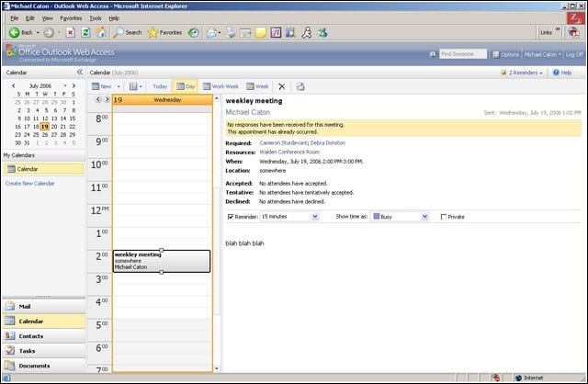This screenshot has height=384, width=588.
Task: Click the AIM running man icon
Action: pos(307,33)
